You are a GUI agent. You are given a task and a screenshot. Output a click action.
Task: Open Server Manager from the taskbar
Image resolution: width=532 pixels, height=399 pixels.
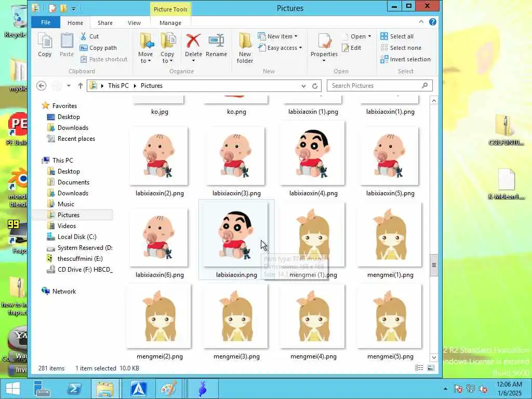pyautogui.click(x=42, y=389)
